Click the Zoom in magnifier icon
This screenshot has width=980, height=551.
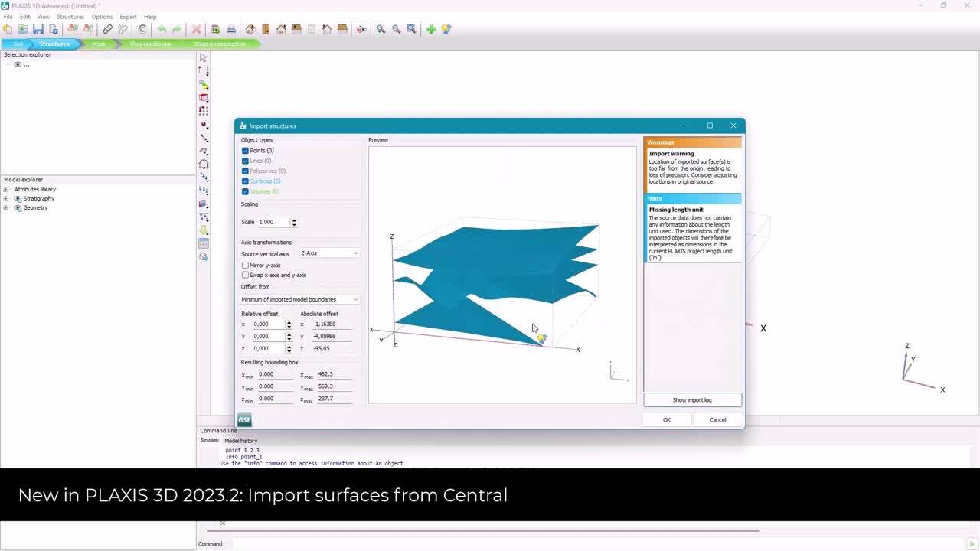[381, 29]
